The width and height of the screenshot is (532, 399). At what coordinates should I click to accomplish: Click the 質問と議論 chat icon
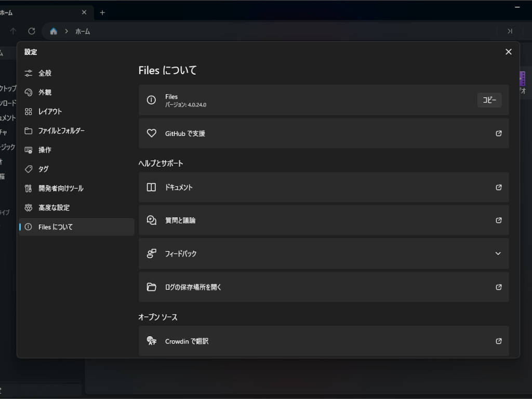[151, 220]
